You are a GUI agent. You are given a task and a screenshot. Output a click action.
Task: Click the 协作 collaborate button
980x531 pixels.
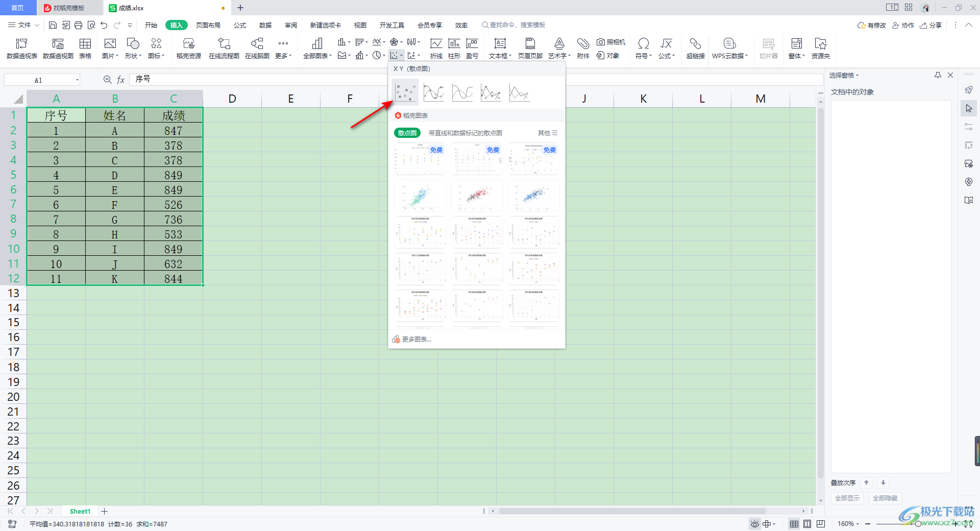point(903,25)
